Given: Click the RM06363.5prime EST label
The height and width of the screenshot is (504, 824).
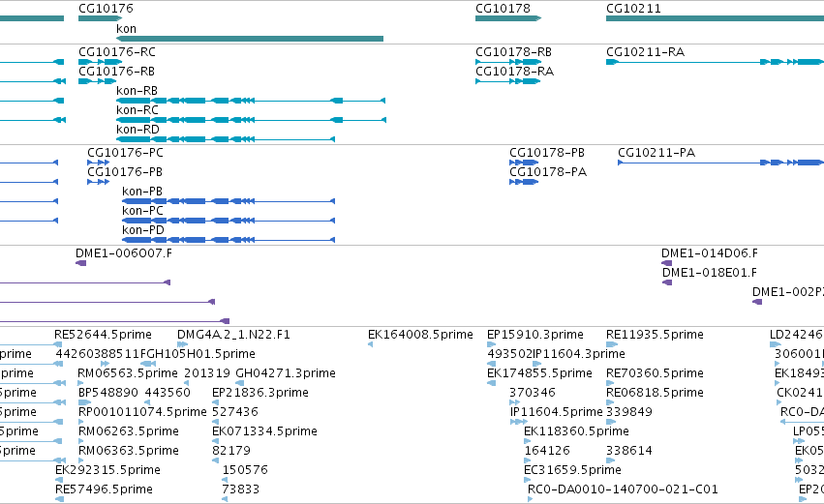Looking at the screenshot, I should pos(129,451).
